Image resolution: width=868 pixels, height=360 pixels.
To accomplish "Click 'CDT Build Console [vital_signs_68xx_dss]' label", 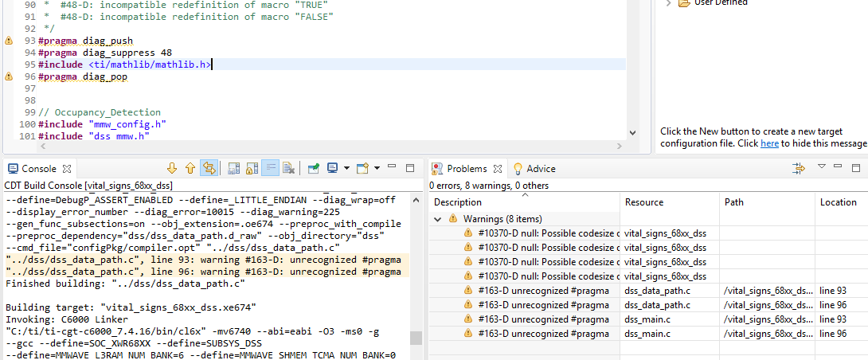I will point(88,186).
